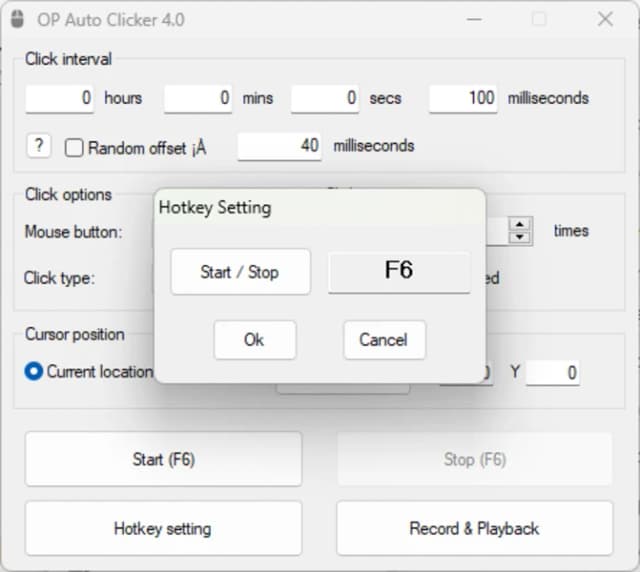Open the question mark help button

click(39, 146)
